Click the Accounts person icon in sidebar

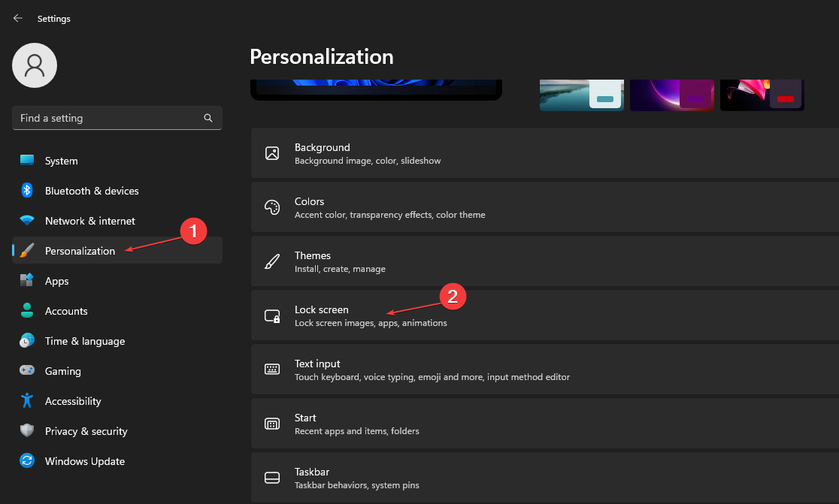(x=27, y=311)
